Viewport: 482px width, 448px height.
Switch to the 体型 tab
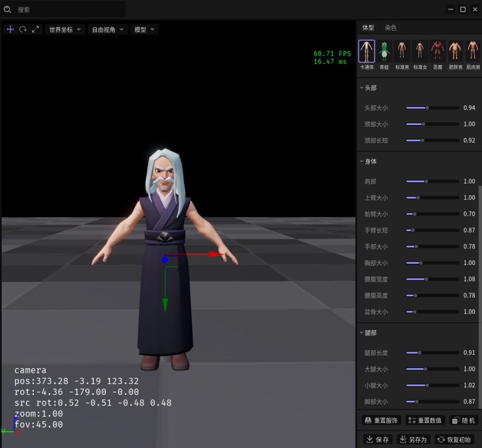pos(368,28)
